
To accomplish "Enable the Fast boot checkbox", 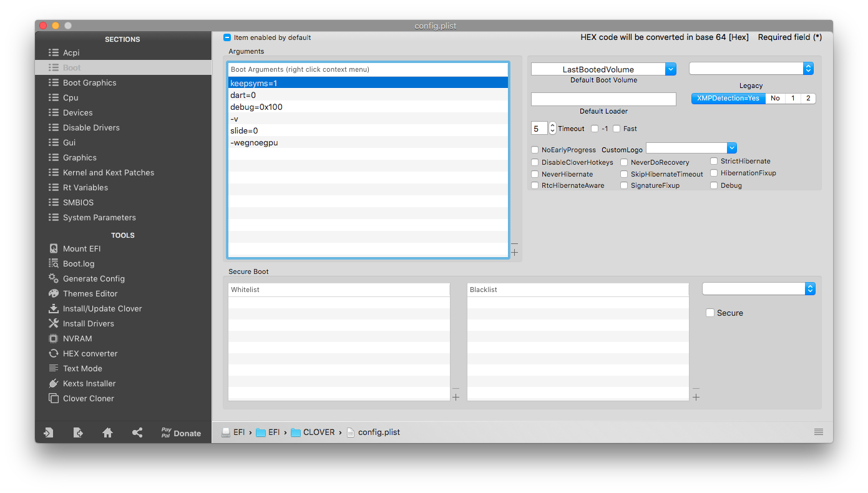I will tap(617, 129).
